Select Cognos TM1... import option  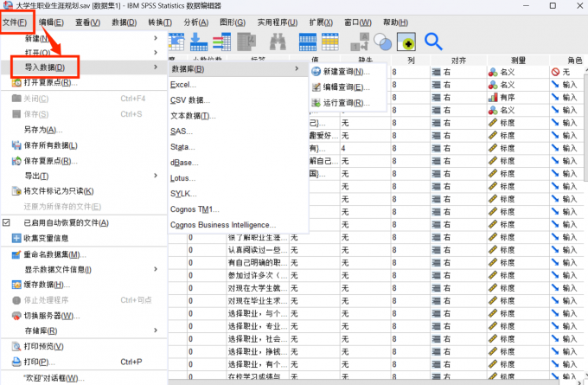tap(238, 209)
